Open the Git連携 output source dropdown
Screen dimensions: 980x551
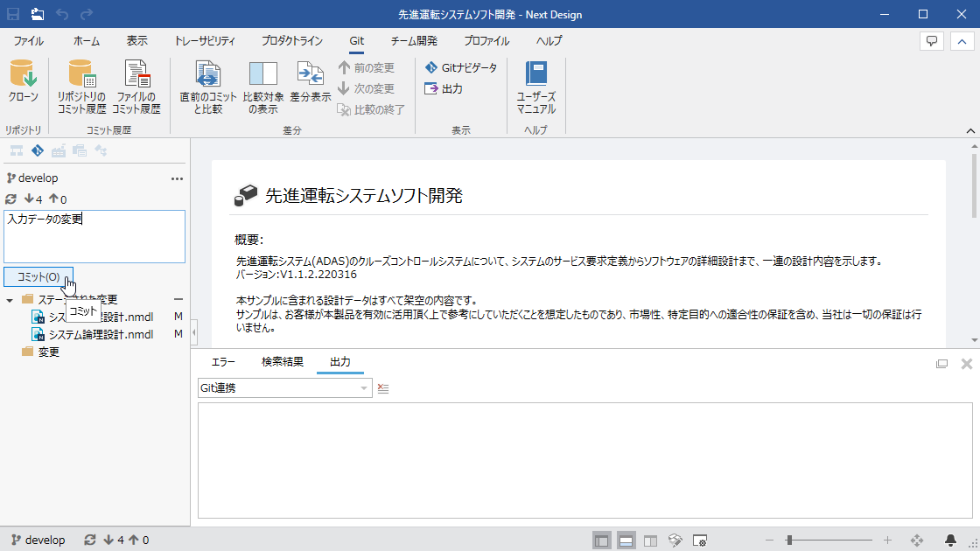(285, 388)
